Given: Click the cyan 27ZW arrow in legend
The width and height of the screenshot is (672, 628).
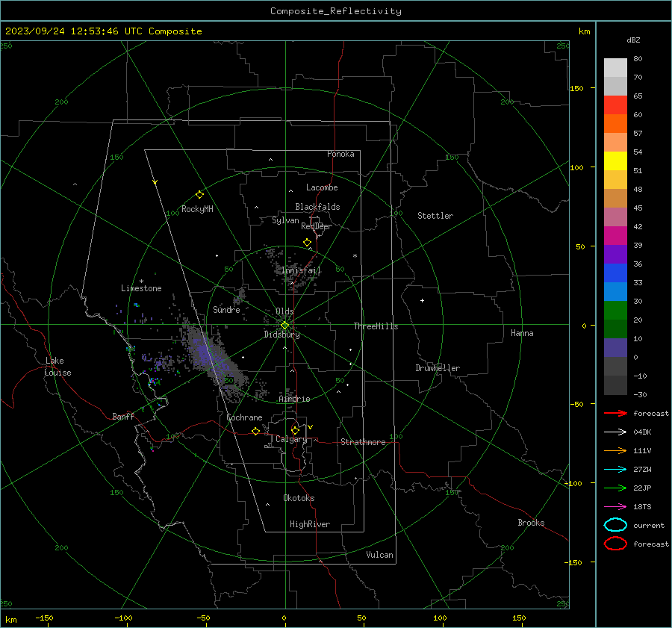Looking at the screenshot, I should click(615, 470).
